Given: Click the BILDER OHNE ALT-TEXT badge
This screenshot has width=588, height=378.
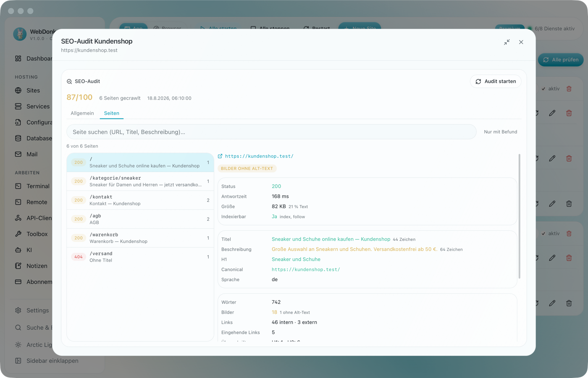Looking at the screenshot, I should pyautogui.click(x=247, y=168).
